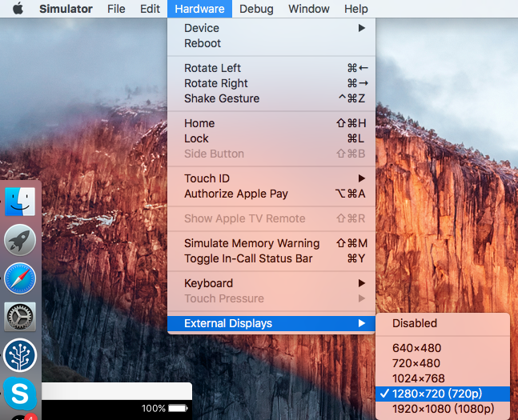
Task: Choose Reboot from Hardware menu
Action: (x=271, y=43)
